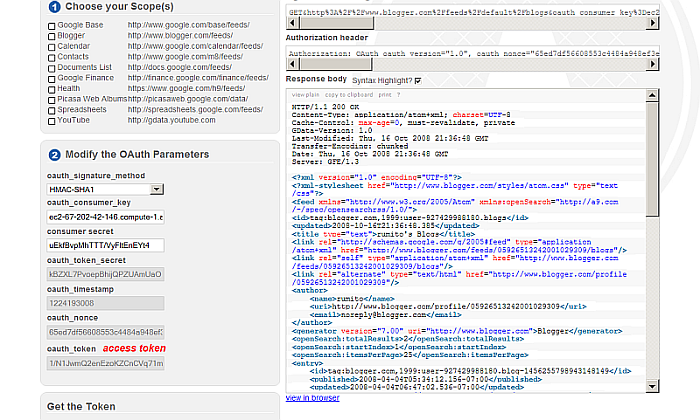Click 'copy to clipboard' in the response toolbar
The image size is (700, 420).
(349, 95)
